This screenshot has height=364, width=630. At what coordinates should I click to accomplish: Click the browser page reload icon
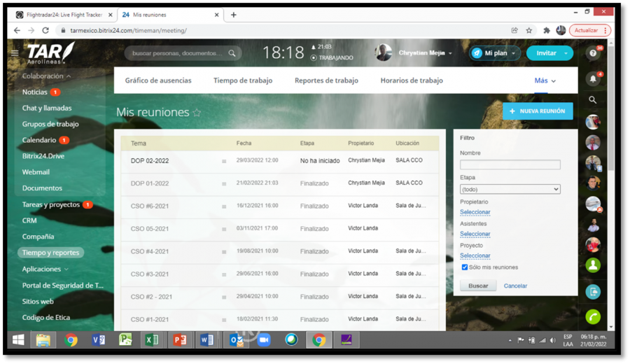pyautogui.click(x=45, y=31)
